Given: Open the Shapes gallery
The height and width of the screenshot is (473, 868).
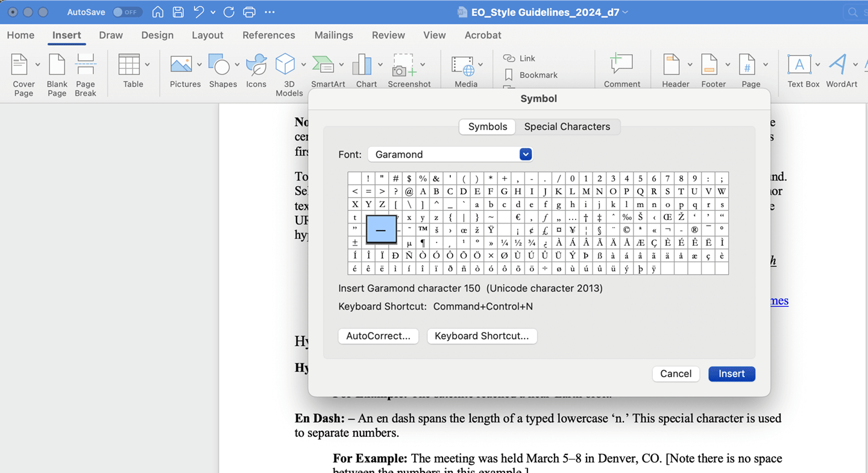Looking at the screenshot, I should (223, 70).
